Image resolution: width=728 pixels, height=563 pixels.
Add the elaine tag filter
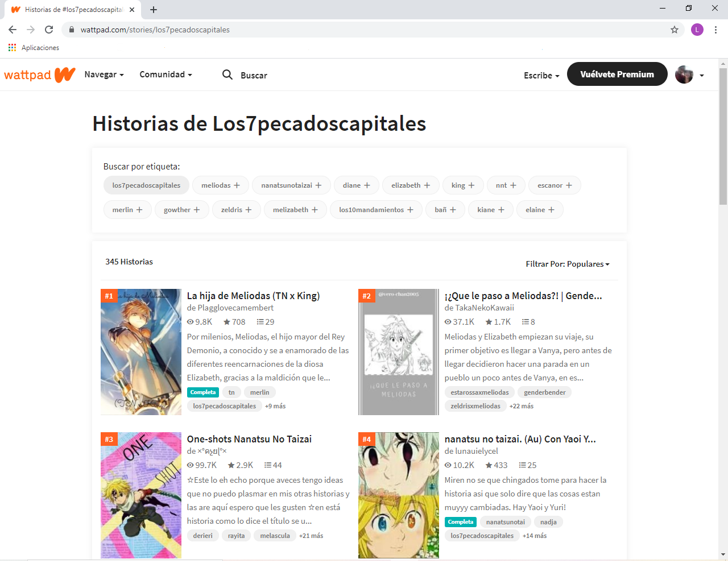click(540, 210)
